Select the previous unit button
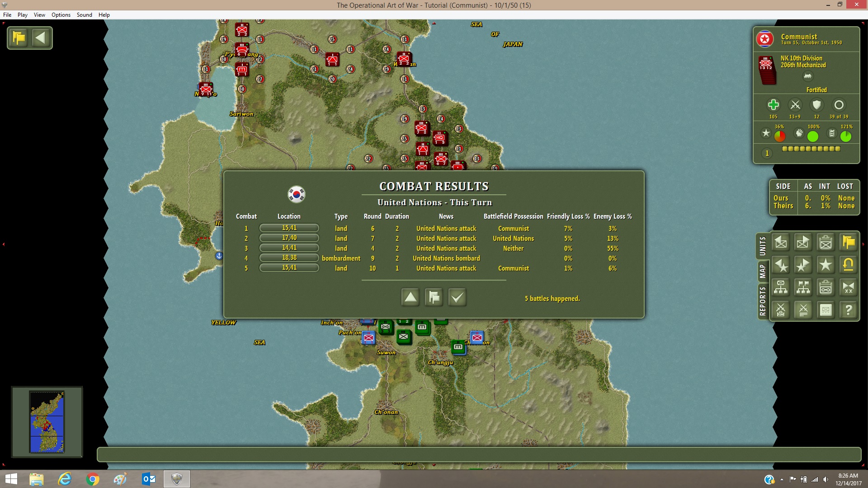Screen dimensions: 868x488 tap(781, 243)
